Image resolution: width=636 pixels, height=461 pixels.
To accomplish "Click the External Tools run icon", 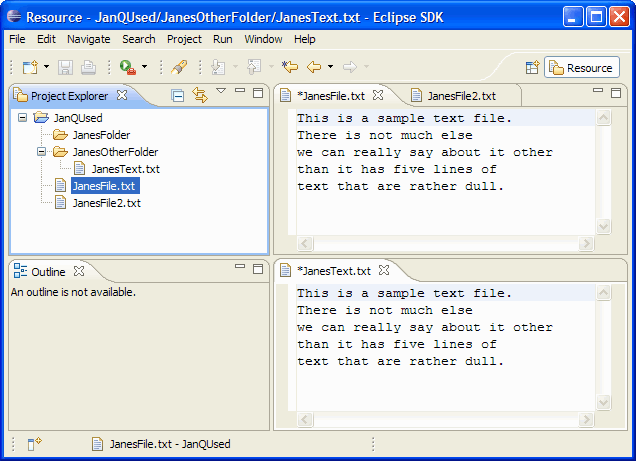I will click(x=127, y=67).
